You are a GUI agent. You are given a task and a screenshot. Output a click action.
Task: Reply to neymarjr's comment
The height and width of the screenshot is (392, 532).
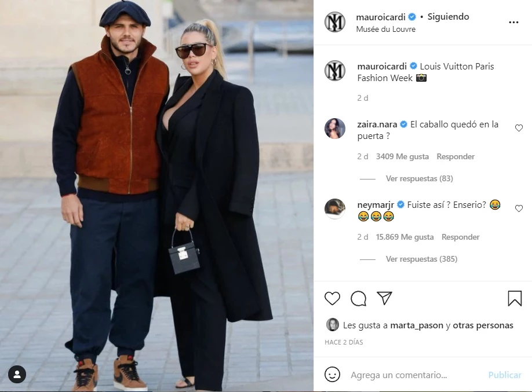click(460, 237)
